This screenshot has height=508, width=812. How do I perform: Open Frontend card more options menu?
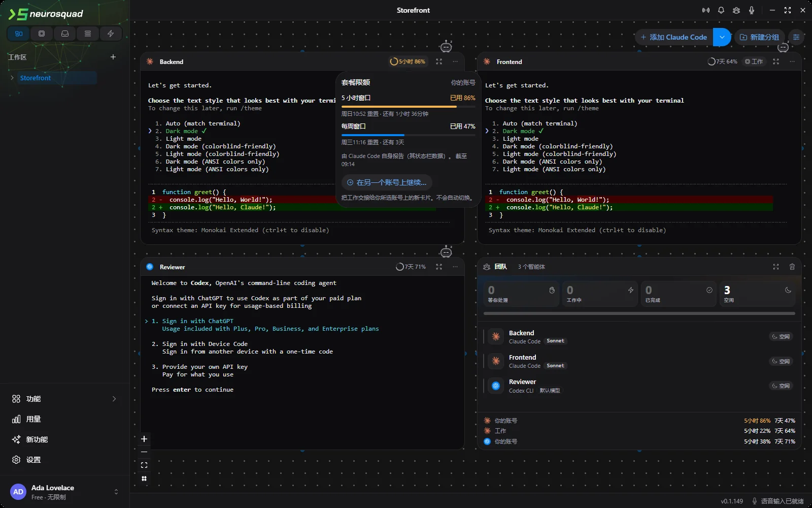pyautogui.click(x=792, y=61)
